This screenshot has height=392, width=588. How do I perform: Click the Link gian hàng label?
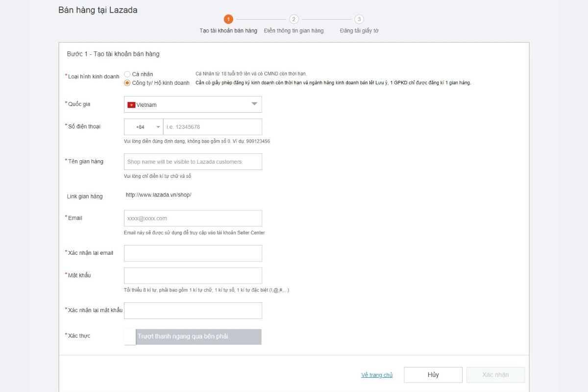click(x=85, y=196)
